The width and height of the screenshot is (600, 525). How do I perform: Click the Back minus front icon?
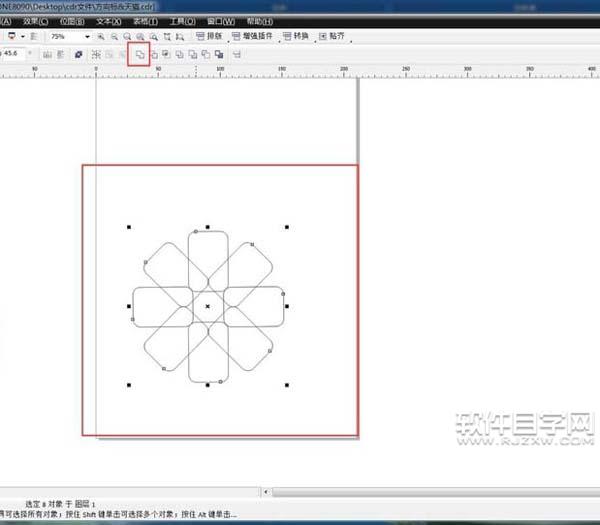tap(205, 54)
